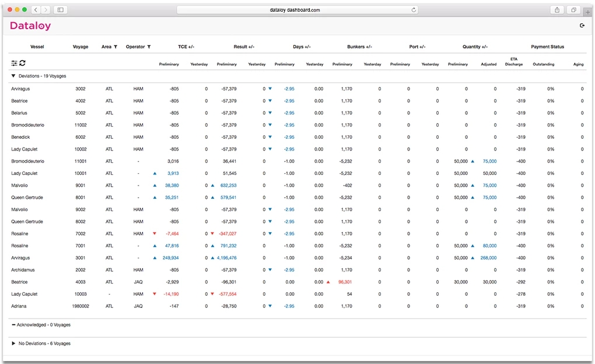Open the filter settings sliders icon
This screenshot has width=595, height=364.
pos(14,63)
